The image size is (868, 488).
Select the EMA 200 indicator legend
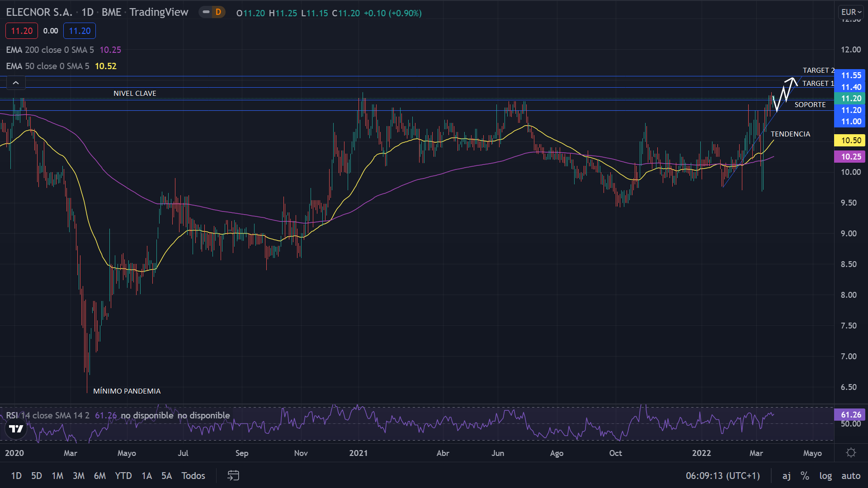tap(50, 50)
